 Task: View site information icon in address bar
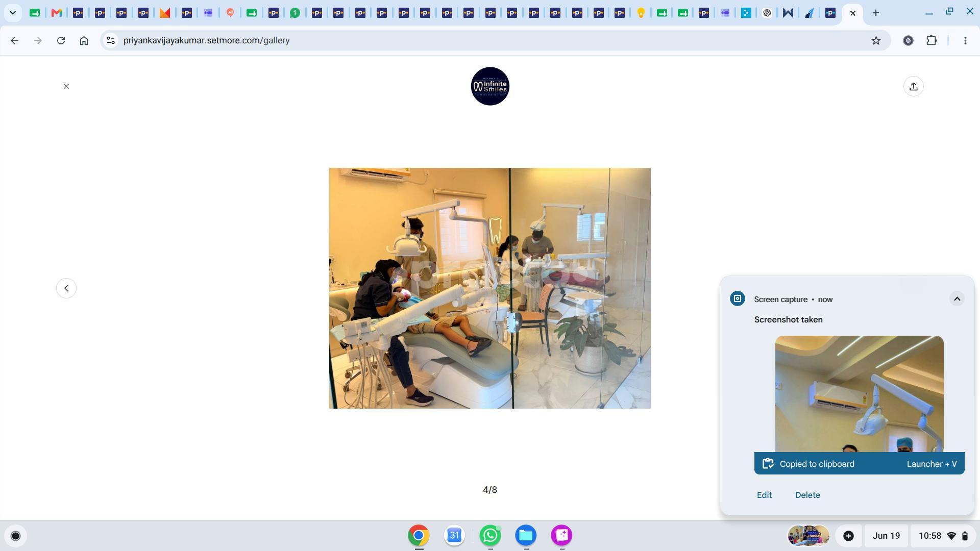(110, 40)
